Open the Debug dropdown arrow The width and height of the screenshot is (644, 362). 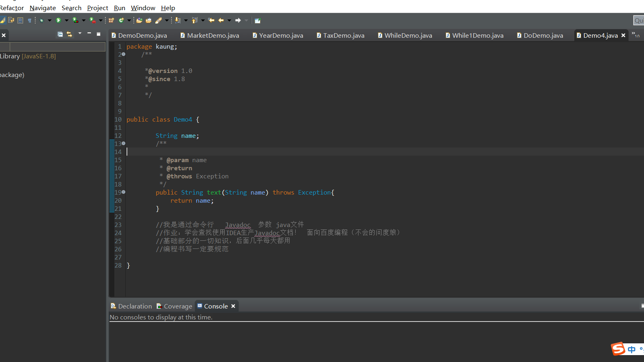click(49, 20)
